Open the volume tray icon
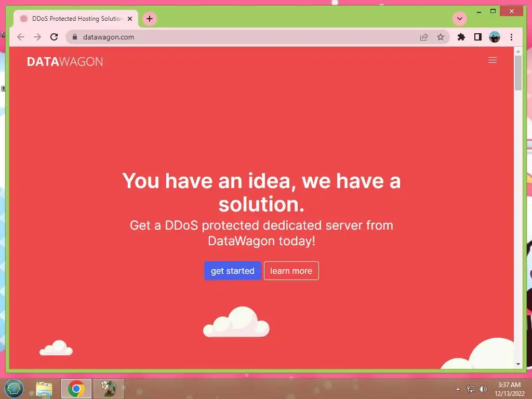Image resolution: width=532 pixels, height=399 pixels. [483, 389]
